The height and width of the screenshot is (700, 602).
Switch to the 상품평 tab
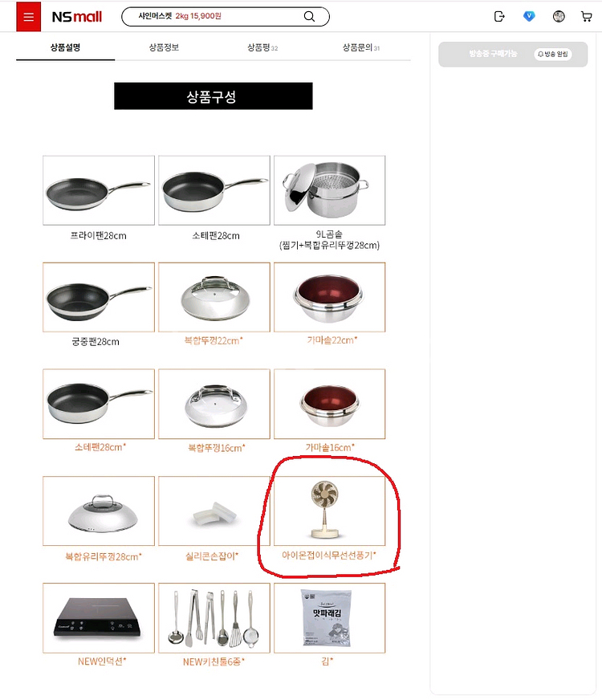262,47
